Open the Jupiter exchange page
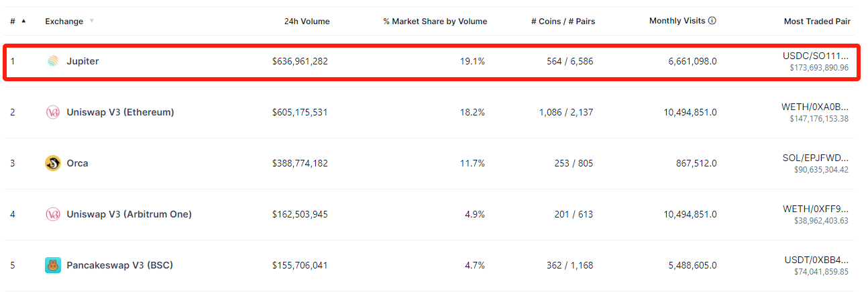Screen dimensions: 868x292 pos(83,61)
